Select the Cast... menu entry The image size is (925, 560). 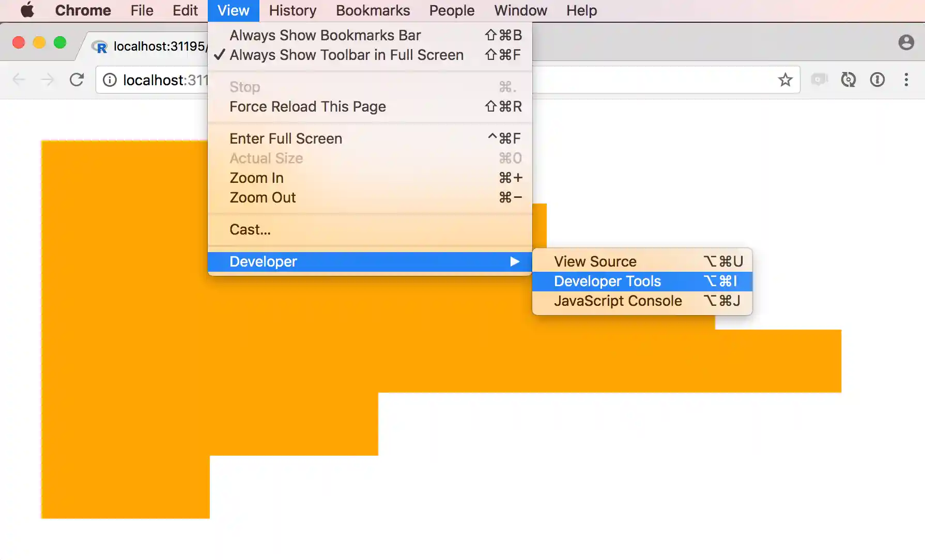[x=370, y=229]
